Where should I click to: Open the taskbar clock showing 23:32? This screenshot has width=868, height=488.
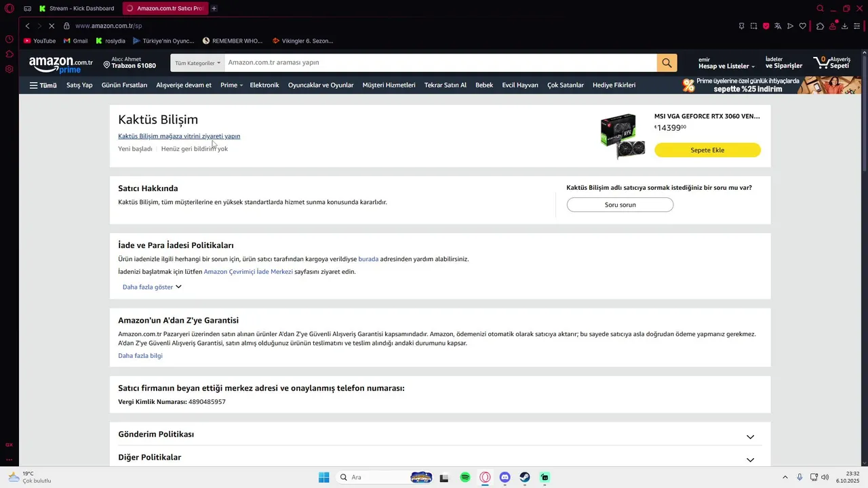coord(848,477)
